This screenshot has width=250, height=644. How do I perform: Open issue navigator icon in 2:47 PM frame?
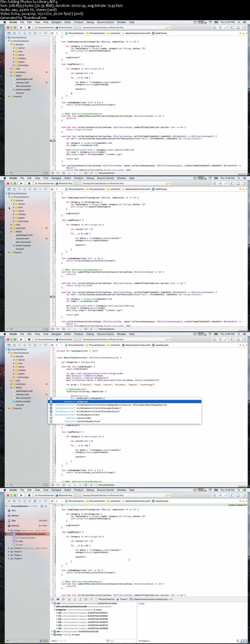point(25,33)
